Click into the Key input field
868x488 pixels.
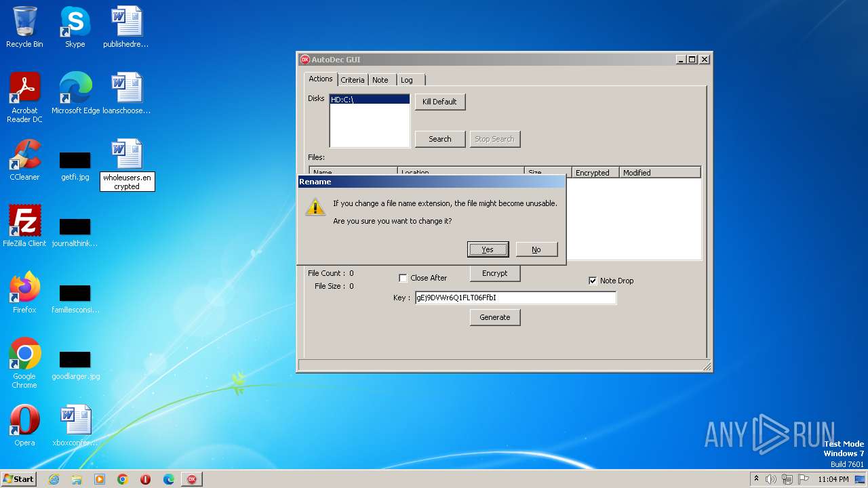515,298
